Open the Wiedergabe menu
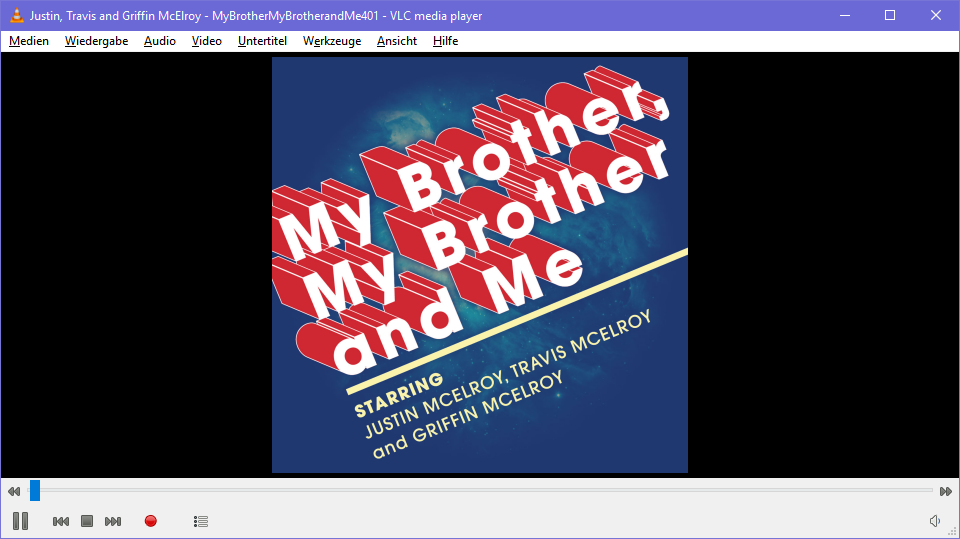This screenshot has width=960, height=539. (96, 41)
